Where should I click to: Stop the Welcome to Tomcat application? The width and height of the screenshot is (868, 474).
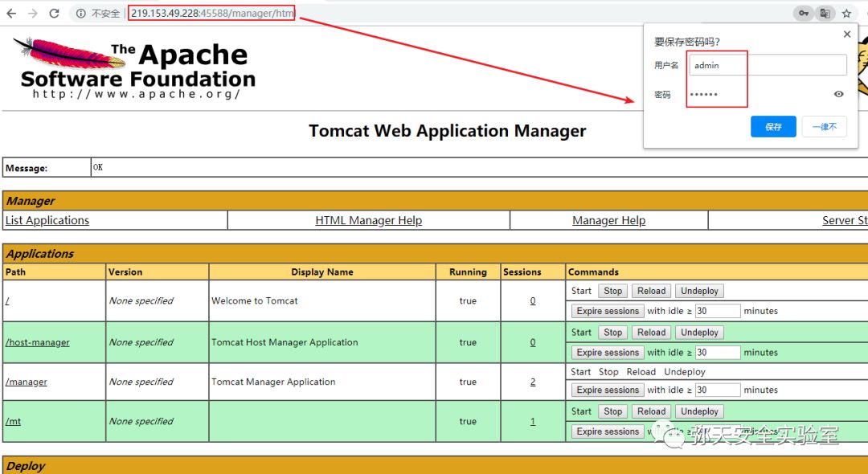tap(612, 291)
